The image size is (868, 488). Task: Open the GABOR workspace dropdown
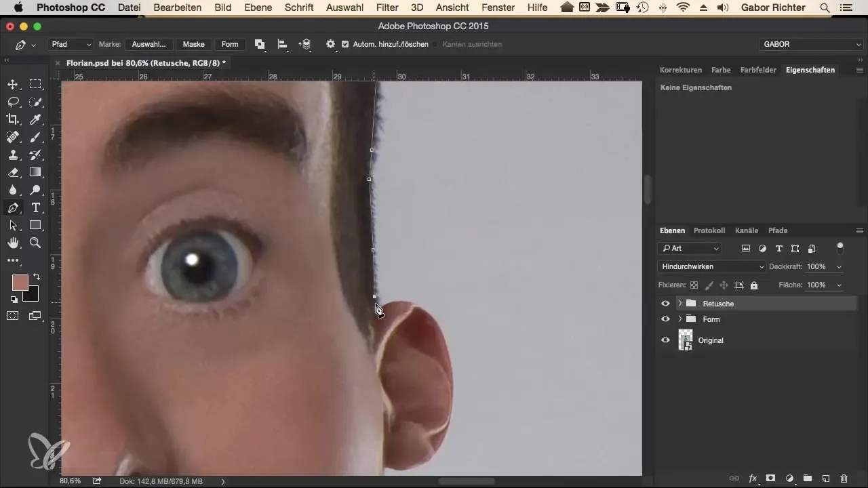811,44
